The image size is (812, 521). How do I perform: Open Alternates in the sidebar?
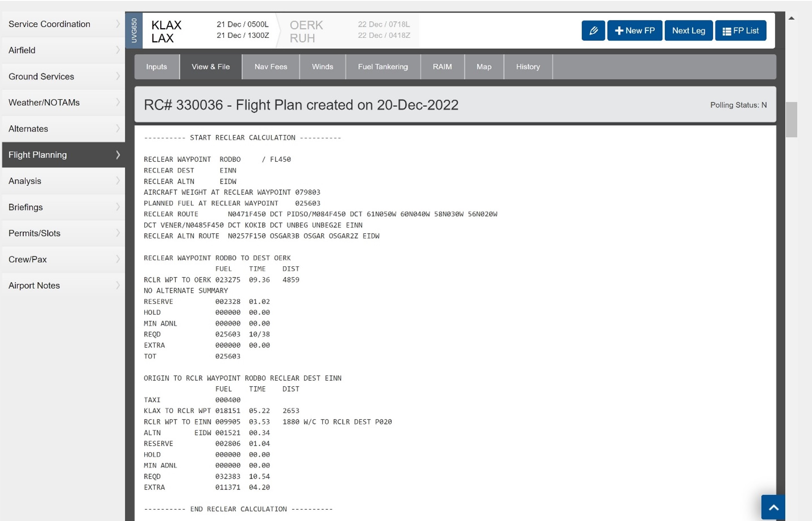point(63,129)
